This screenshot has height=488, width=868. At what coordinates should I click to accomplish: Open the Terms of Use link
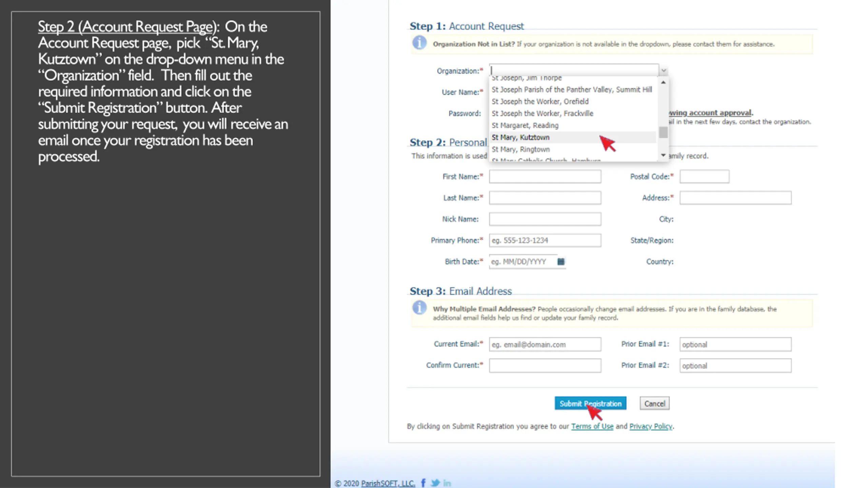pyautogui.click(x=592, y=426)
